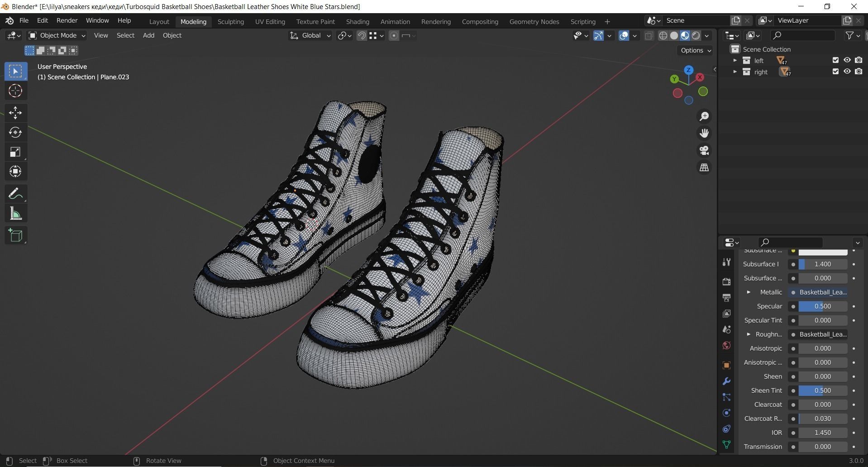Open the viewport Select menu
868x467 pixels.
click(125, 35)
